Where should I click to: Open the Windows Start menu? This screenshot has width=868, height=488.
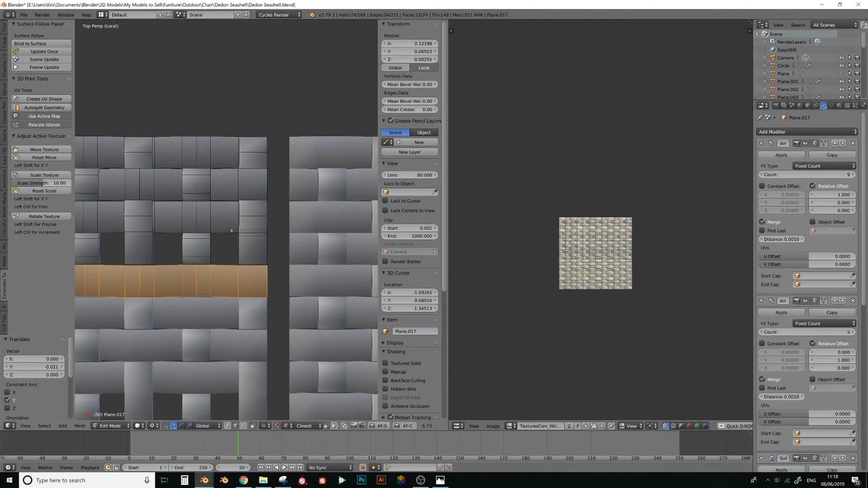click(x=9, y=480)
